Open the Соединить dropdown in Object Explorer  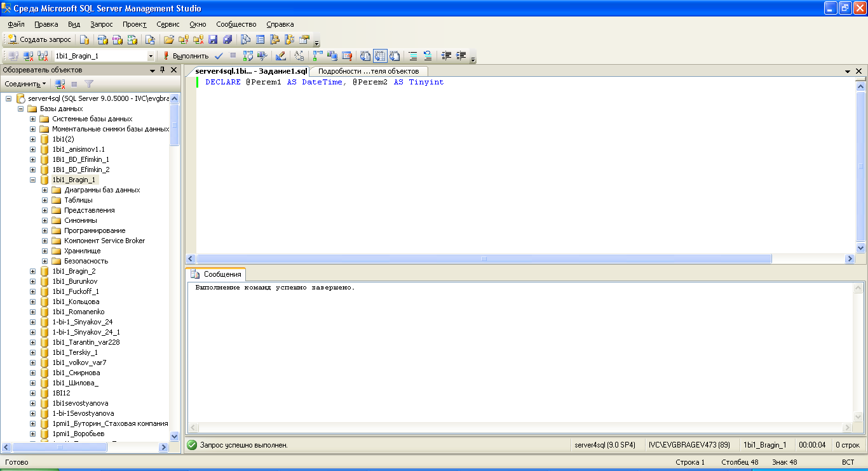tap(25, 84)
